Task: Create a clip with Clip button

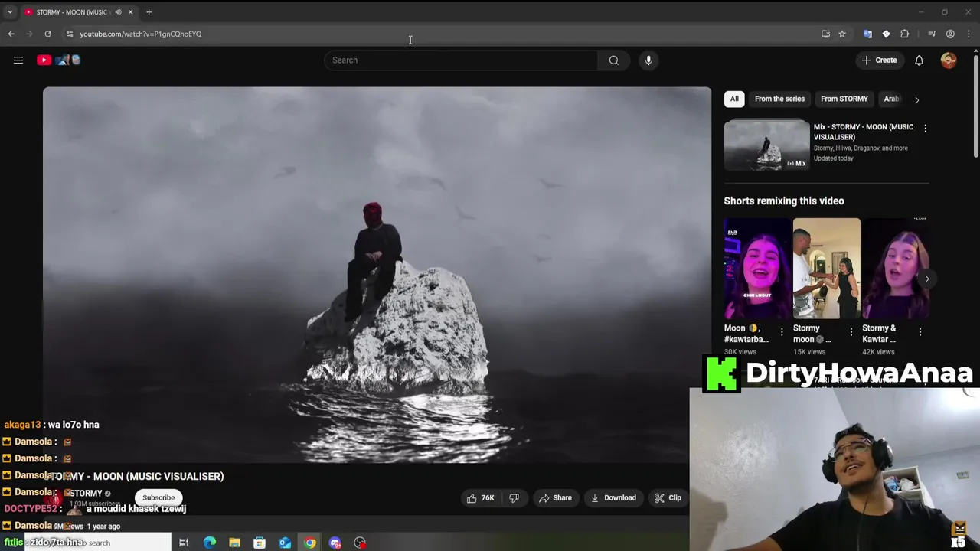Action: tap(668, 498)
